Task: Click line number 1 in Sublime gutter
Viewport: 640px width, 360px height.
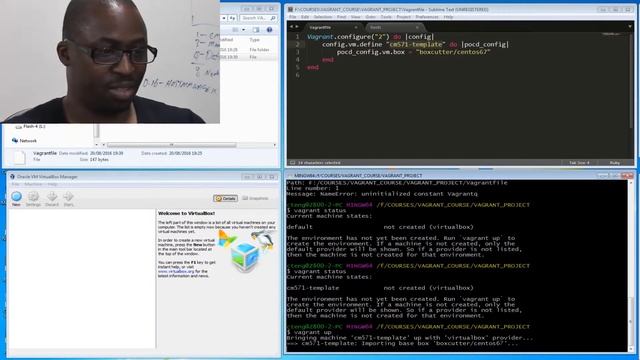Action: point(297,37)
